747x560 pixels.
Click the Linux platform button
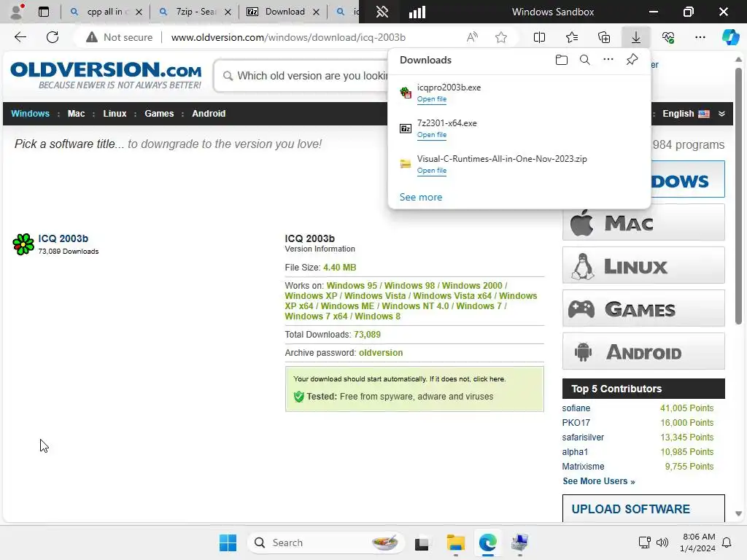(643, 265)
